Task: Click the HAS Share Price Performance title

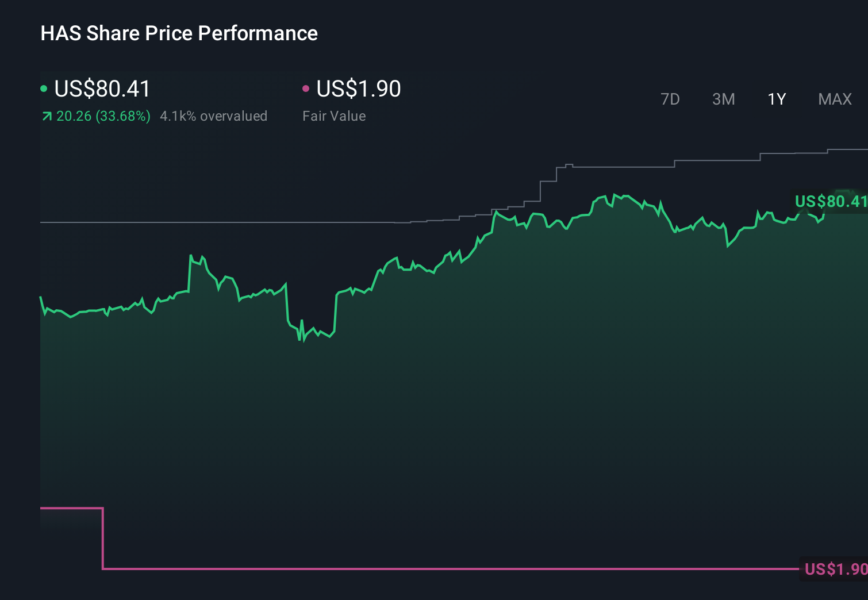Action: pos(179,33)
